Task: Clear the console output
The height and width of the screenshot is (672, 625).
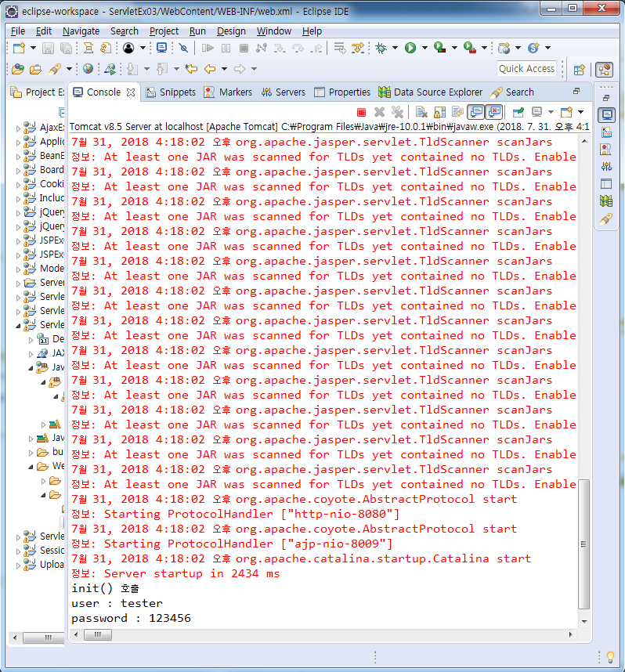Action: (x=422, y=112)
